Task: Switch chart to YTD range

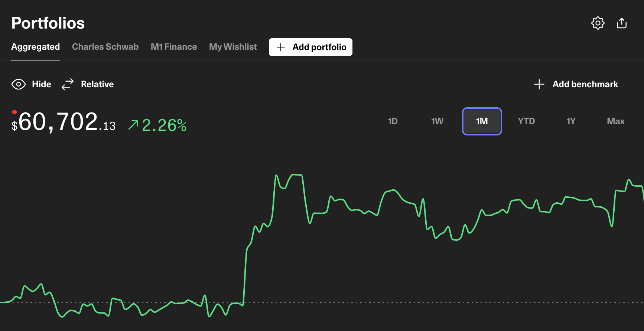Action: pyautogui.click(x=526, y=121)
